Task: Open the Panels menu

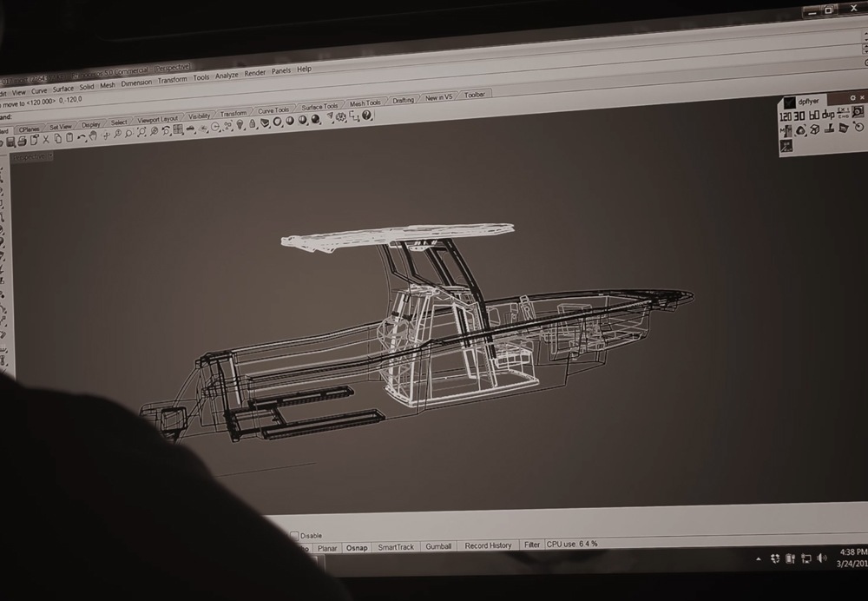Action: click(x=281, y=71)
